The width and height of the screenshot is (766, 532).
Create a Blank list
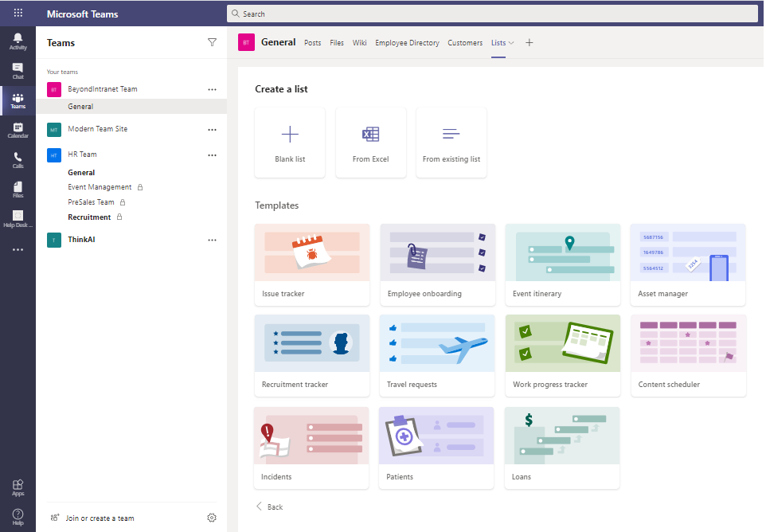coord(290,143)
